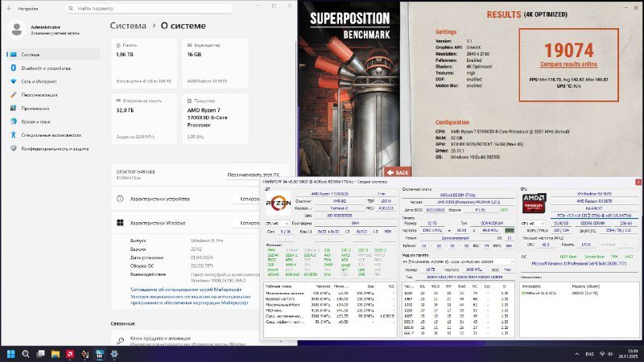Click the Windows Start button
Viewport: 644px width, 362px height.
click(x=11, y=353)
